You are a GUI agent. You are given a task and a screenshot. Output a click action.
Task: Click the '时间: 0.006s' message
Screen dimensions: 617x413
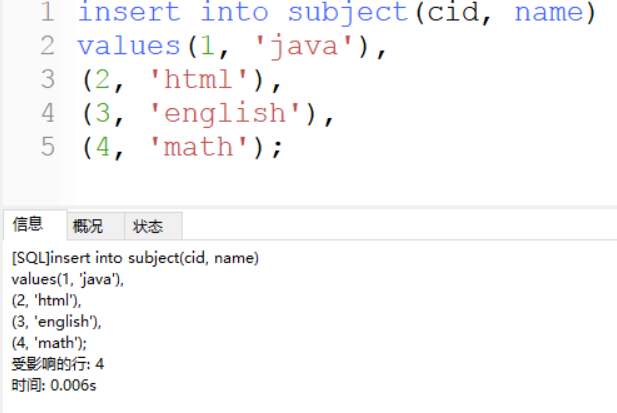pyautogui.click(x=54, y=385)
